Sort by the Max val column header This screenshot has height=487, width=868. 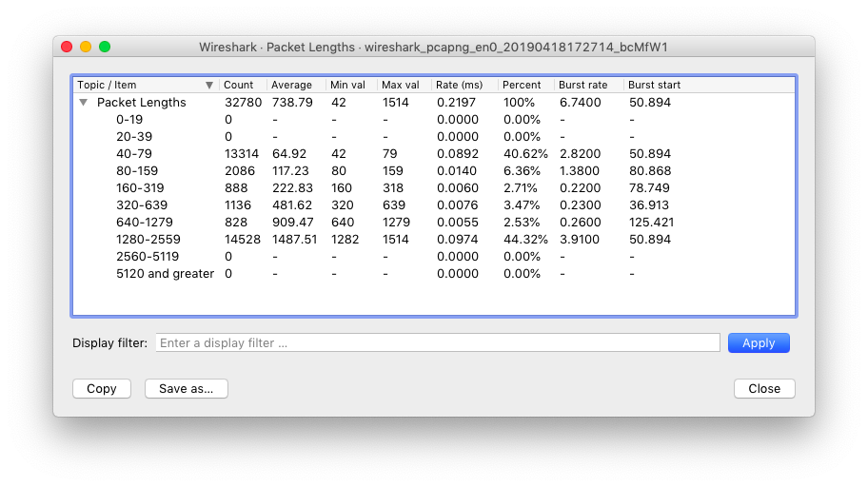click(404, 85)
